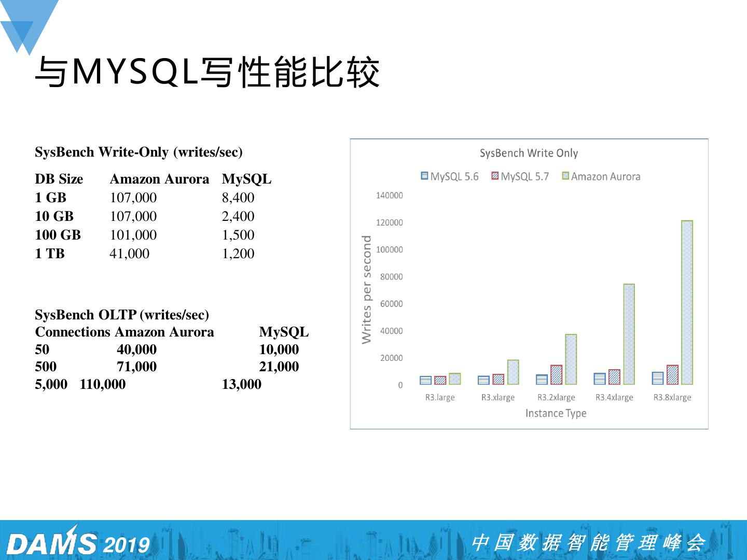The width and height of the screenshot is (747, 560).
Task: Click the 71,000 OLTP Aurora value
Action: click(137, 367)
